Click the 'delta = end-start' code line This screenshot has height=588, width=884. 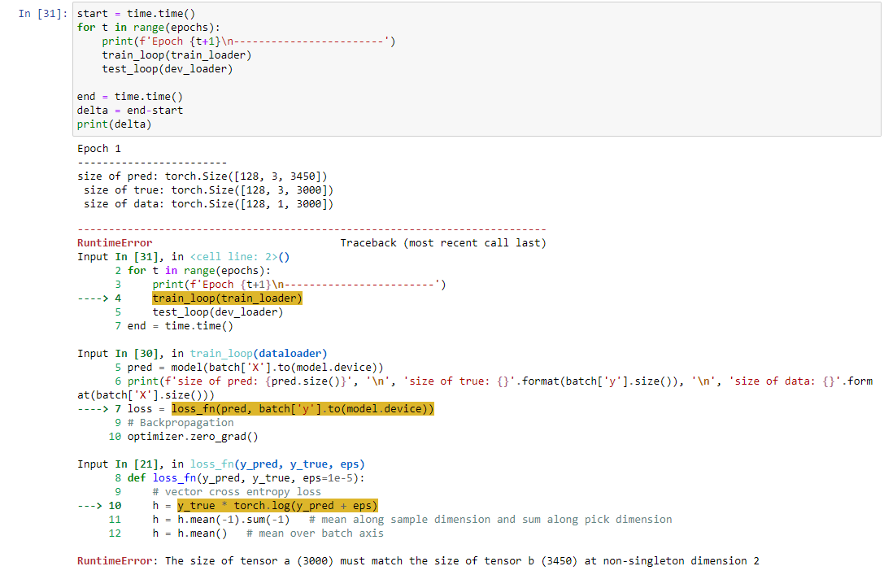coord(129,111)
